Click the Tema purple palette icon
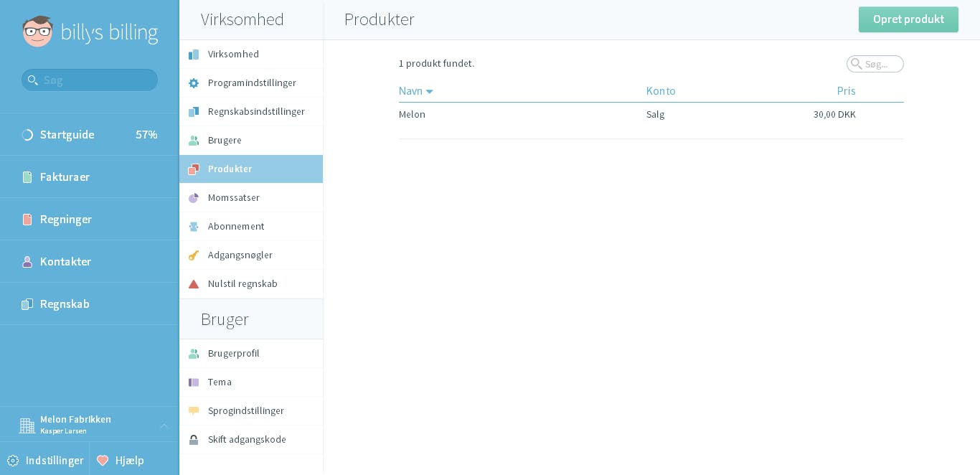Viewport: 980px width, 475px height. tap(194, 382)
